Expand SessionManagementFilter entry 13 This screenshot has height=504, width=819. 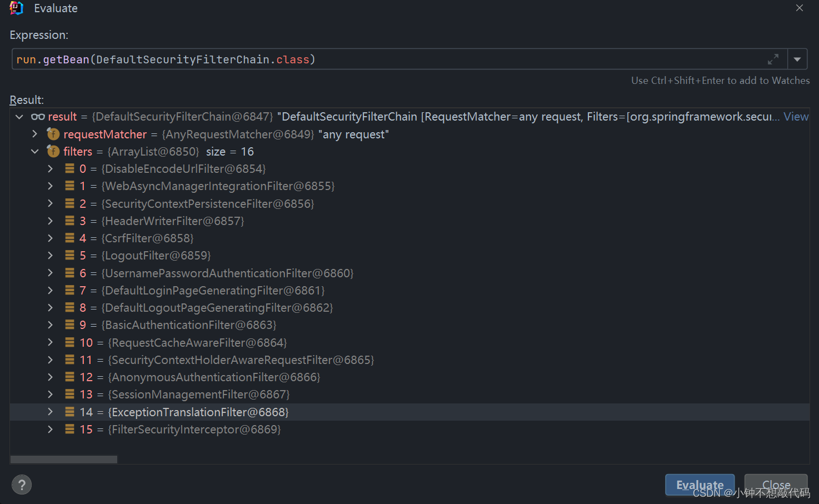[51, 394]
